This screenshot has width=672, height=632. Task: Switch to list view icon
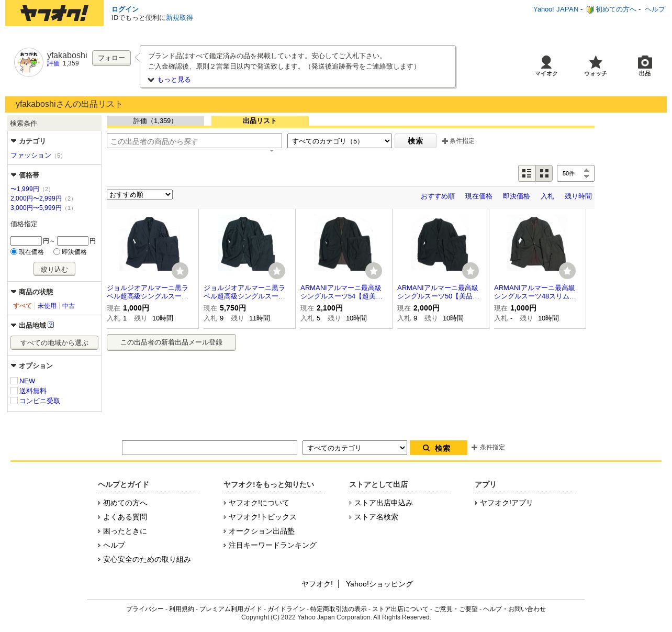527,173
